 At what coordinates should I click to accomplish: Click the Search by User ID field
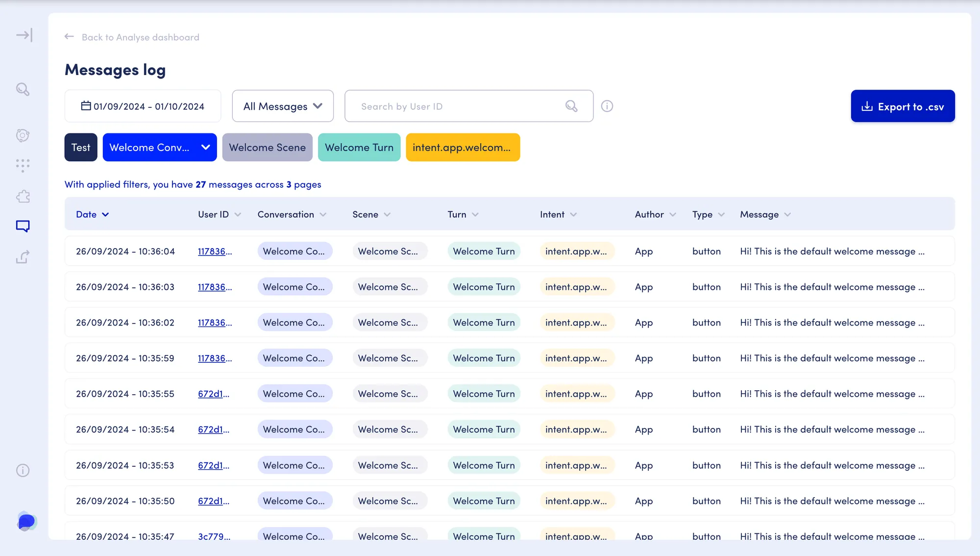tap(469, 106)
